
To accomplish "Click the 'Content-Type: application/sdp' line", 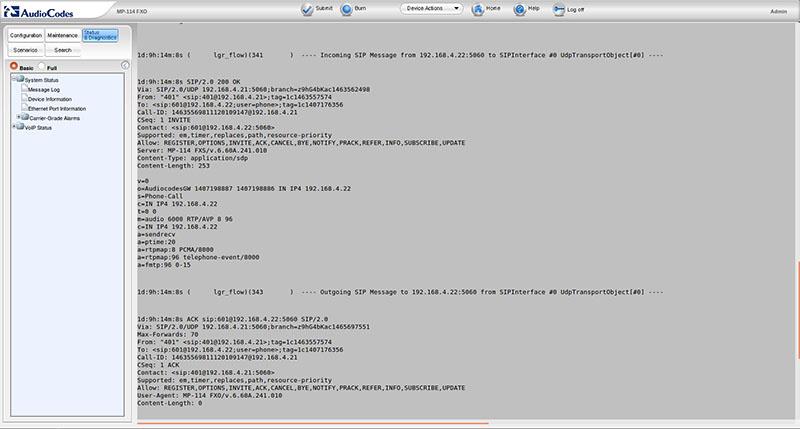I will [x=192, y=158].
